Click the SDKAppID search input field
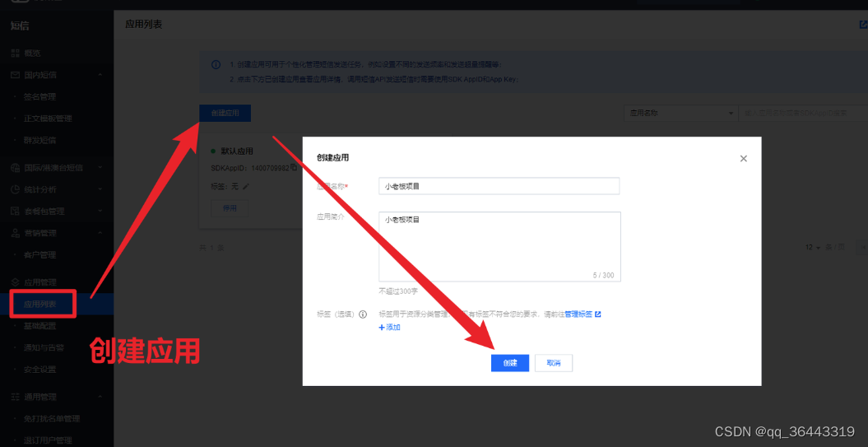 coord(803,113)
